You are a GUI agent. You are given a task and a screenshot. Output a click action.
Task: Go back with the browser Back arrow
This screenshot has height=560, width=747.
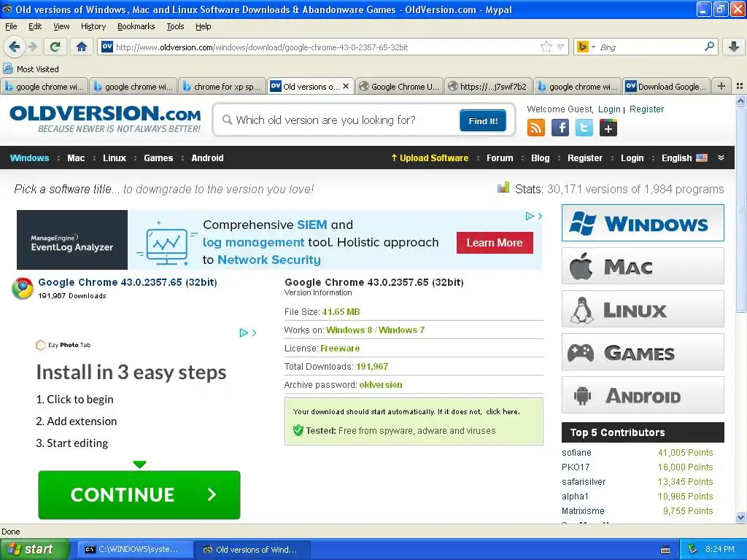coord(15,47)
